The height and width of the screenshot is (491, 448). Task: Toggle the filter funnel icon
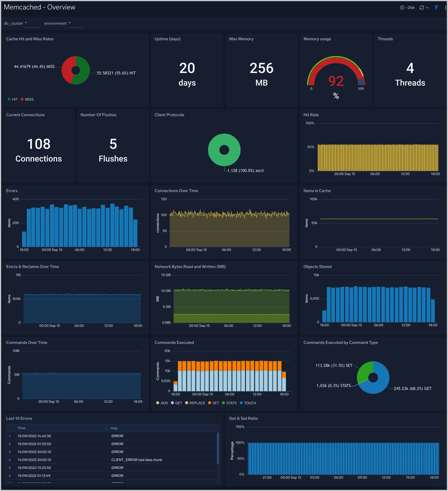click(436, 8)
